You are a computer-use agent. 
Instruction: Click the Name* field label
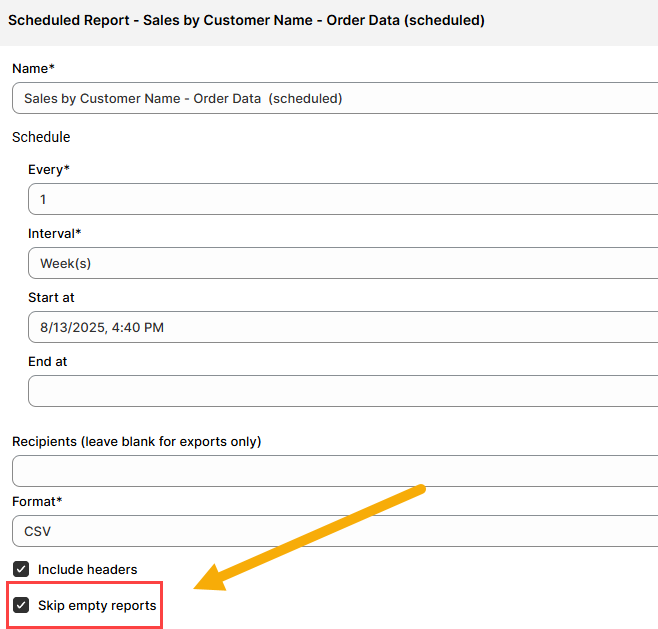click(x=33, y=68)
